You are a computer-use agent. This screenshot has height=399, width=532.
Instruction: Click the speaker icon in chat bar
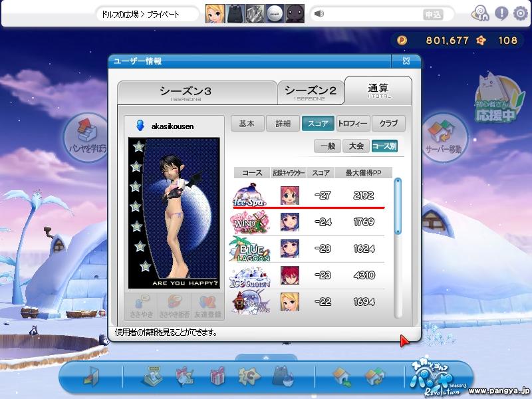[319, 14]
